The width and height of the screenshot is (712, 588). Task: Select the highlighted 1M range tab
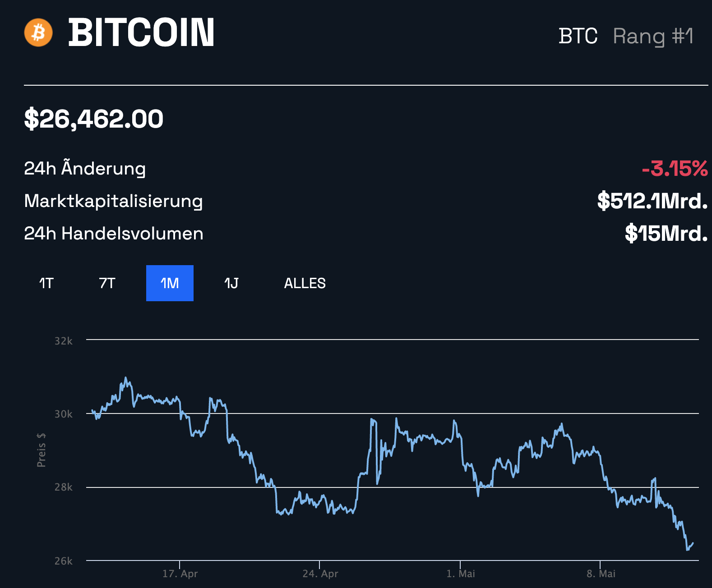point(170,283)
